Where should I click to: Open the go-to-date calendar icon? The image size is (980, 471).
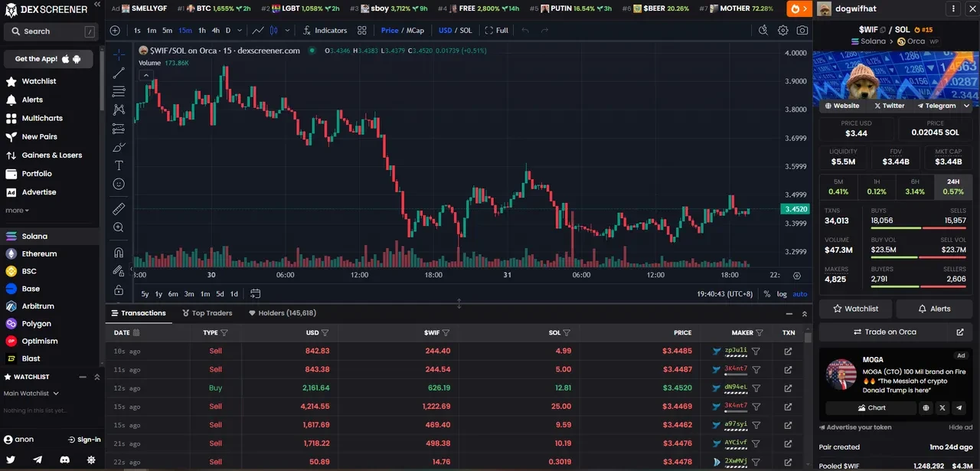(x=255, y=293)
